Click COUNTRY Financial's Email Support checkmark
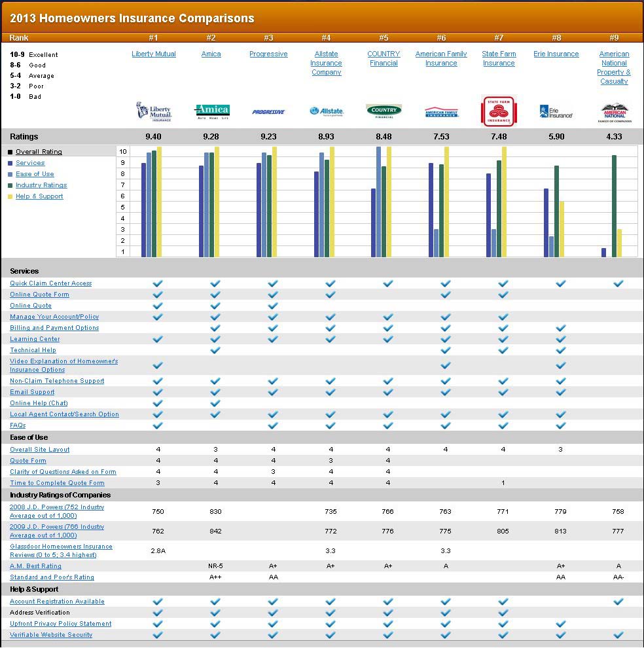This screenshot has width=644, height=648. pyautogui.click(x=387, y=392)
